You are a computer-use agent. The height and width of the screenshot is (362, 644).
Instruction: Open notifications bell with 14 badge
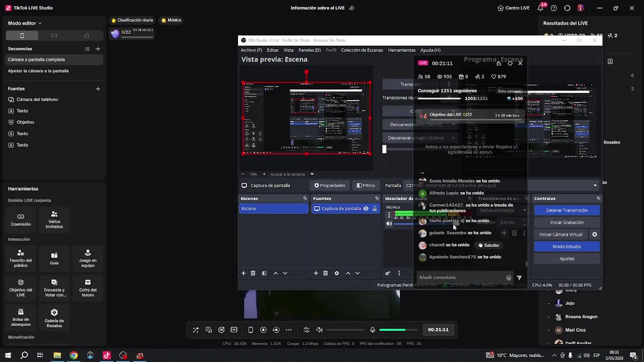[541, 8]
